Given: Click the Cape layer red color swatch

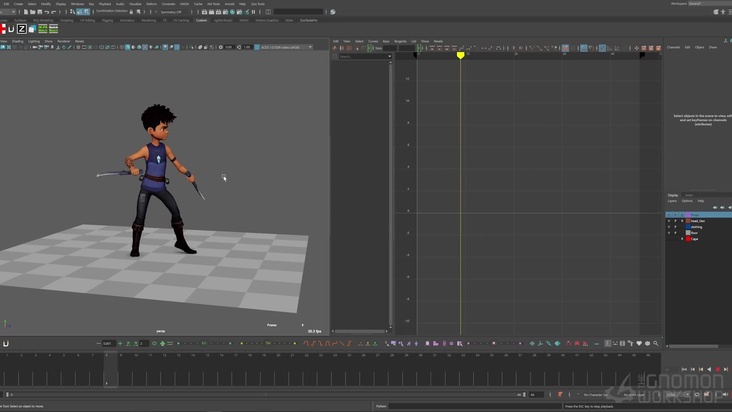Looking at the screenshot, I should 687,240.
